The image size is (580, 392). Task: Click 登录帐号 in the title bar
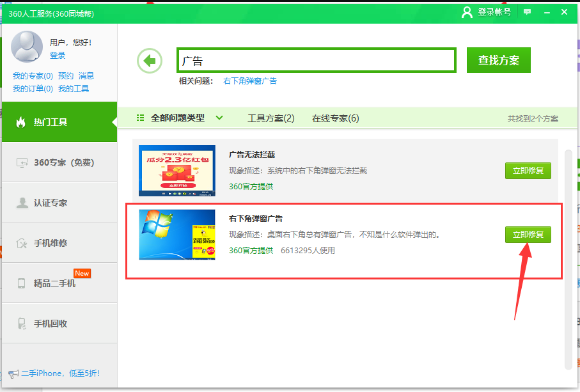coord(487,12)
